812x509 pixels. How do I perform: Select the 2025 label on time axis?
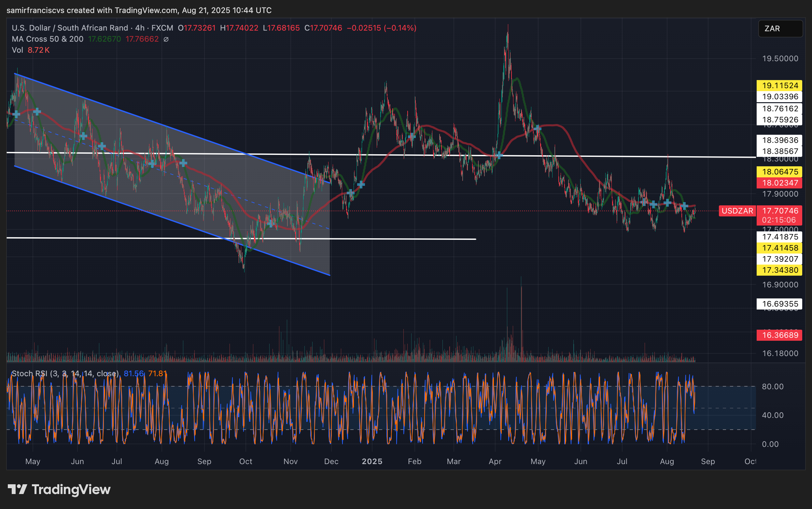pyautogui.click(x=372, y=461)
